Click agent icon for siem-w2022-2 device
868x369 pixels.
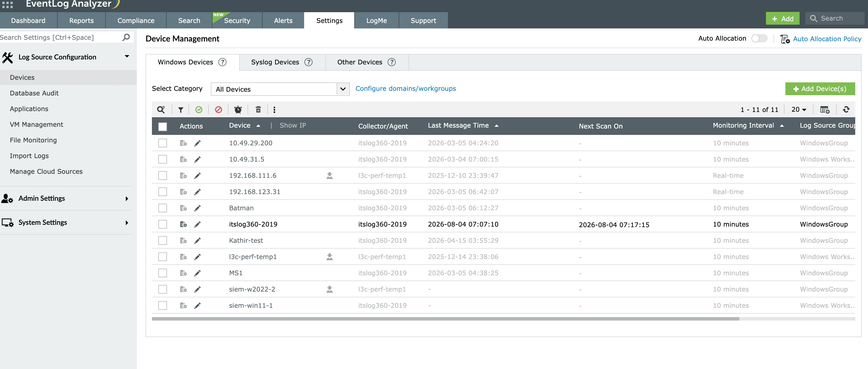point(330,289)
